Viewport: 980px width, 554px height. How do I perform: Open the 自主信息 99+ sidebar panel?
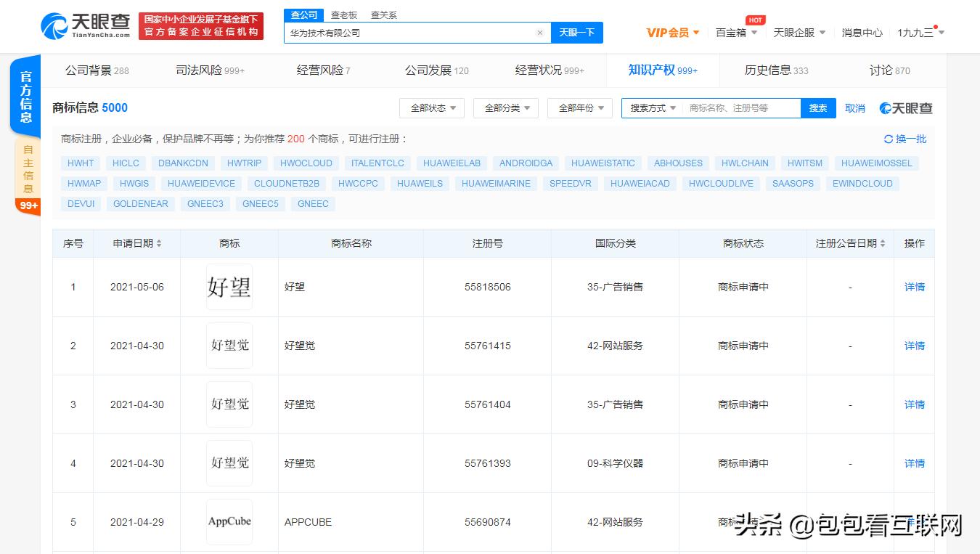(27, 167)
